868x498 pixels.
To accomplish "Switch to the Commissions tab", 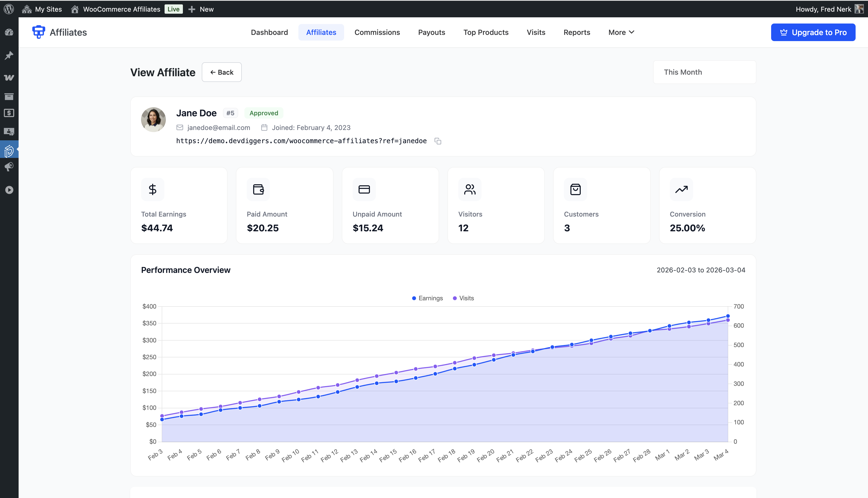I will click(x=377, y=32).
